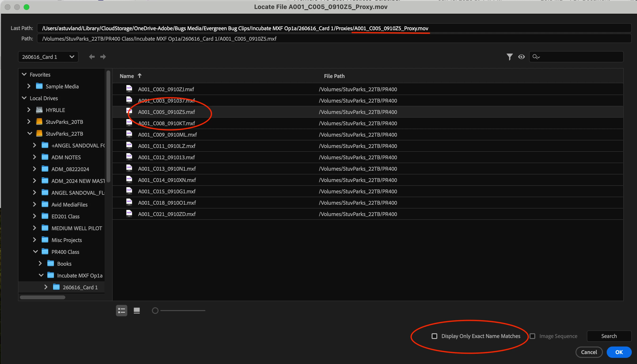Expand the ED201 Class folder
This screenshot has height=364, width=637.
pos(35,216)
